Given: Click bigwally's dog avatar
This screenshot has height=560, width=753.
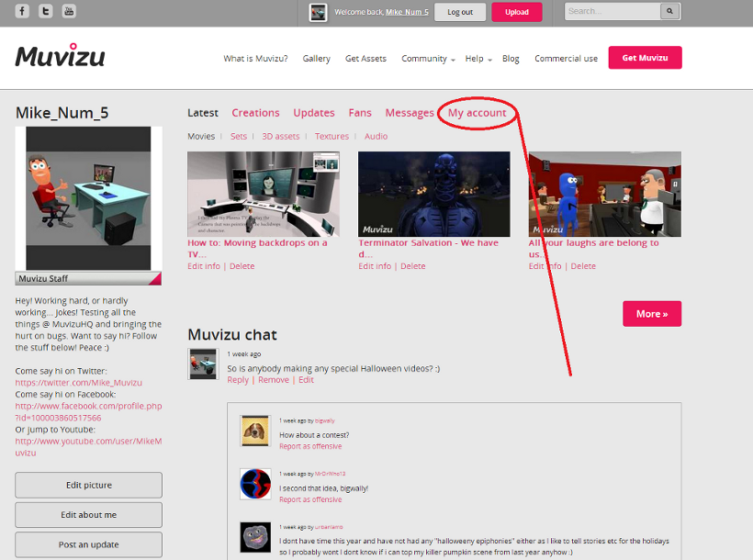Looking at the screenshot, I should click(x=255, y=431).
